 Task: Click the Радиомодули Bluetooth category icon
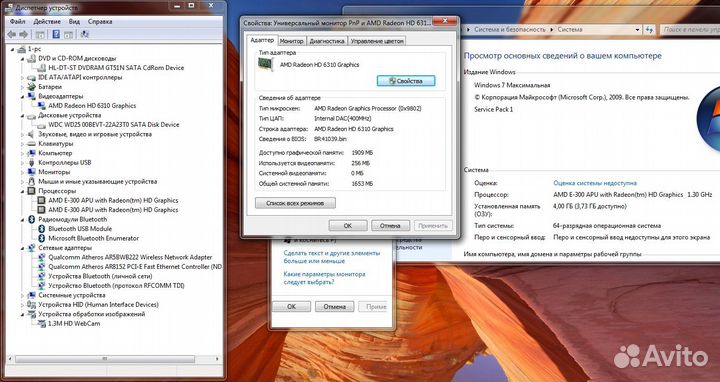pos(32,219)
